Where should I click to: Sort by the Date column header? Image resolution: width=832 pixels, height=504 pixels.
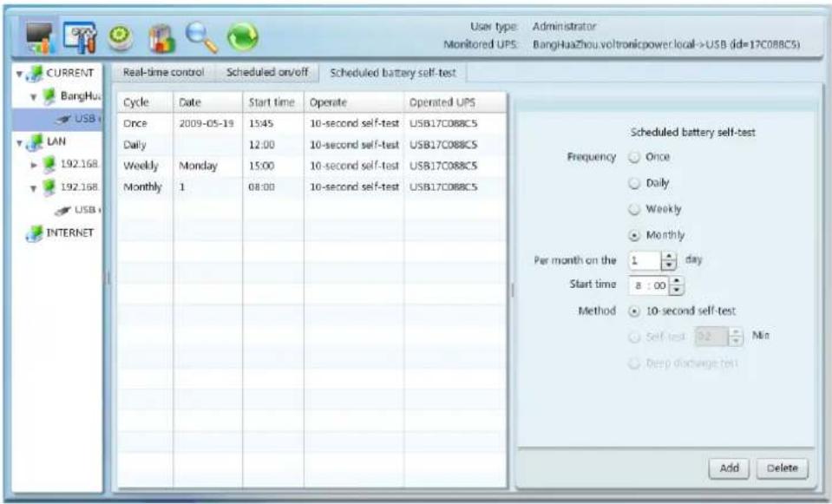[x=208, y=103]
